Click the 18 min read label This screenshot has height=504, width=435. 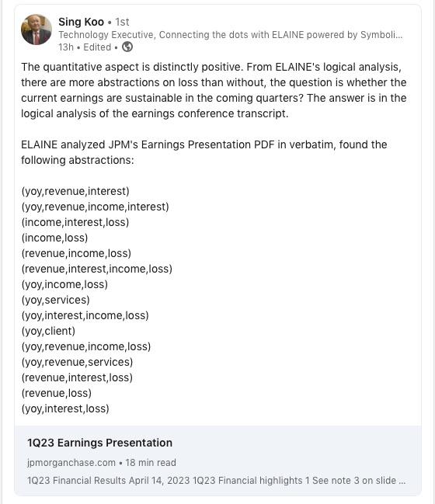[151, 463]
